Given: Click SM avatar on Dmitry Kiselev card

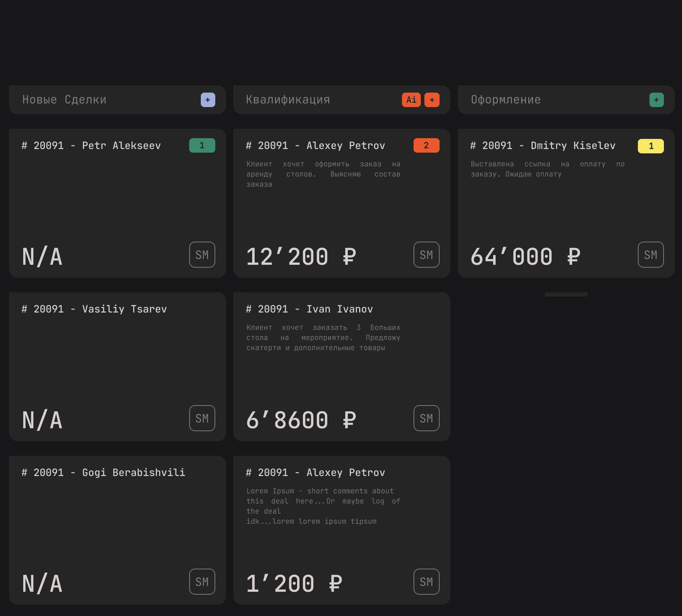Looking at the screenshot, I should coord(650,255).
